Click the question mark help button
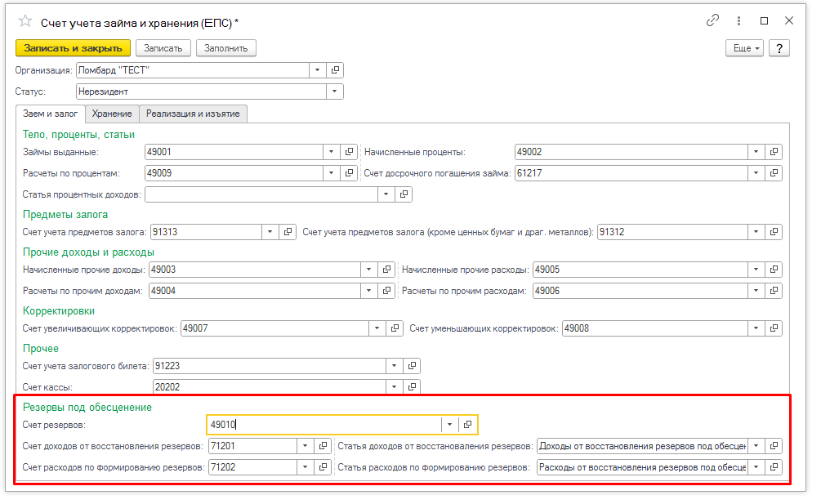This screenshot has width=821, height=504. coord(779,48)
